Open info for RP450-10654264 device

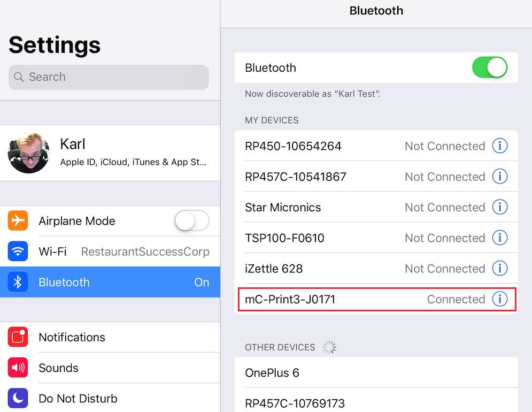500,146
